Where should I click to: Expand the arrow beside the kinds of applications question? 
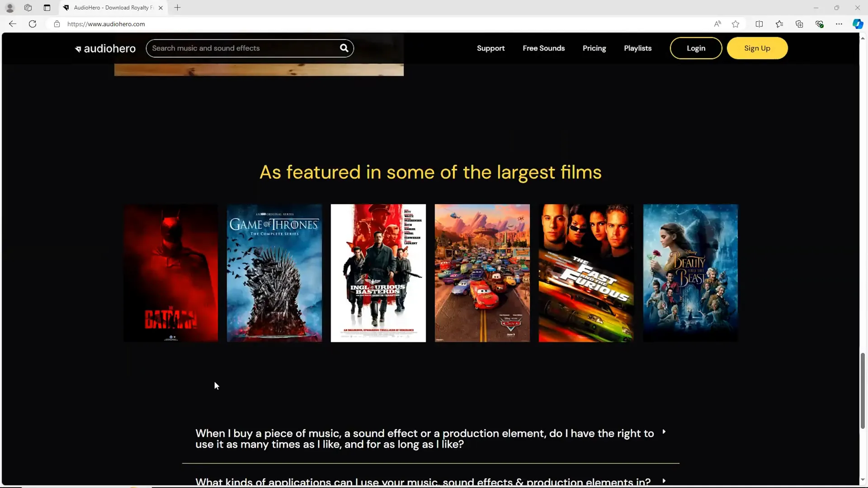click(x=664, y=481)
